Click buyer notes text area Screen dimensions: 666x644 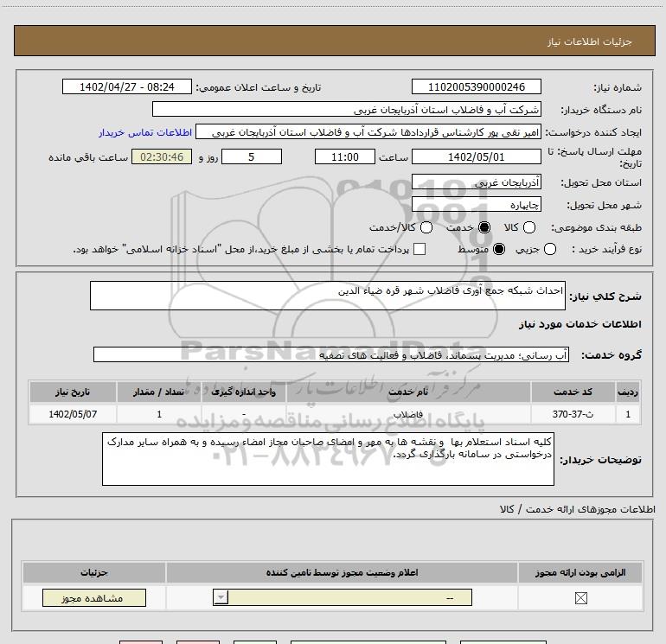(328, 459)
